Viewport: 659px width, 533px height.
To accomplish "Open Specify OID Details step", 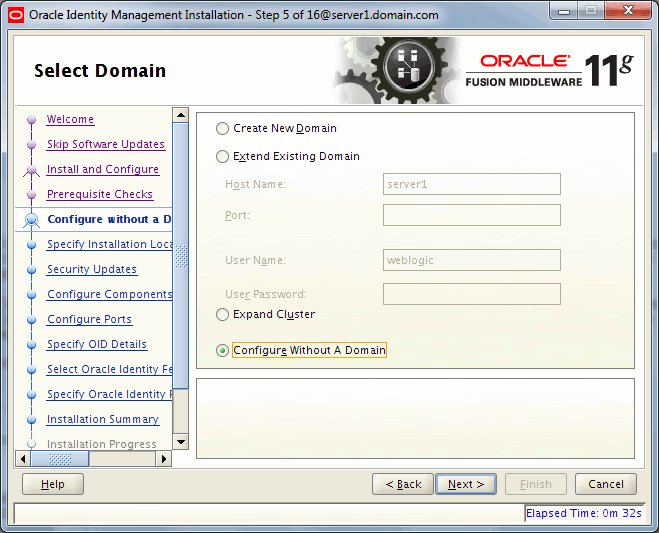I will pos(97,344).
